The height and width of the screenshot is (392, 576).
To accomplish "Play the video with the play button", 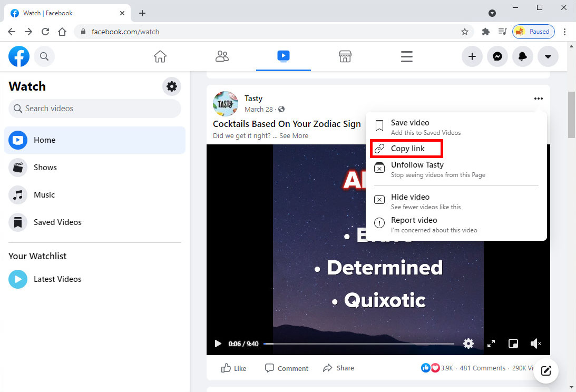I will tap(218, 344).
